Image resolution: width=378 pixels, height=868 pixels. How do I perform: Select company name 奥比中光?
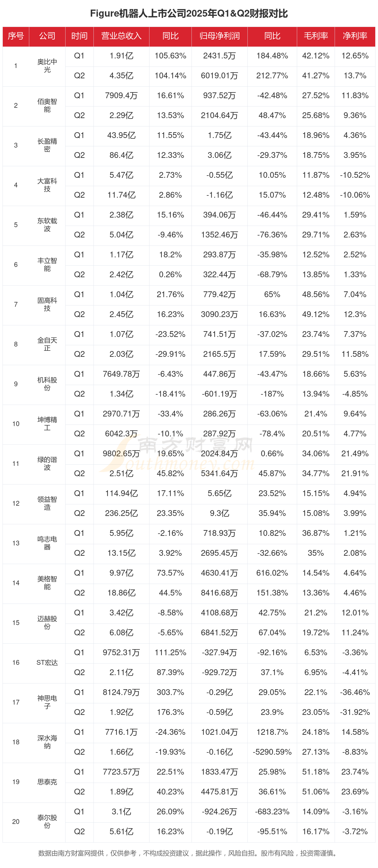47,66
